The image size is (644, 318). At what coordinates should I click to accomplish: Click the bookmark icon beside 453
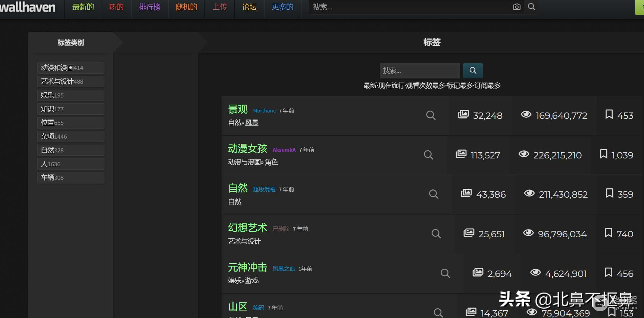(x=609, y=114)
